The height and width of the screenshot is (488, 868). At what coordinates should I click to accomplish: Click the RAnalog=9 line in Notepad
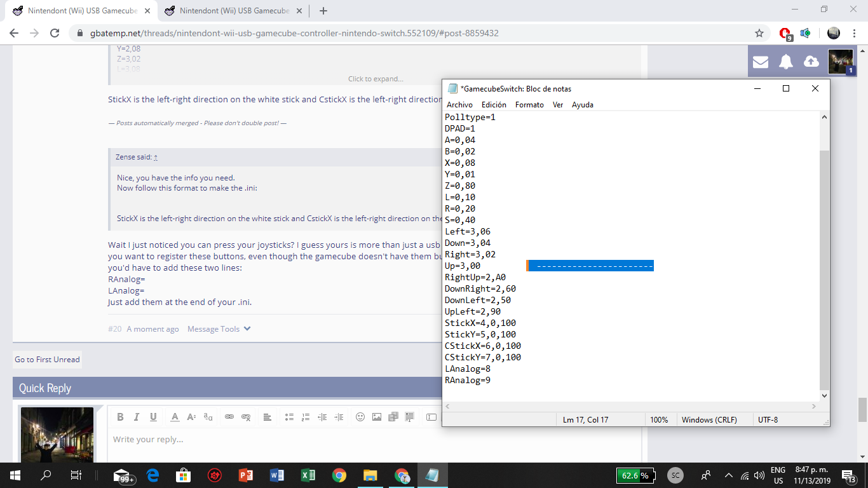(468, 381)
